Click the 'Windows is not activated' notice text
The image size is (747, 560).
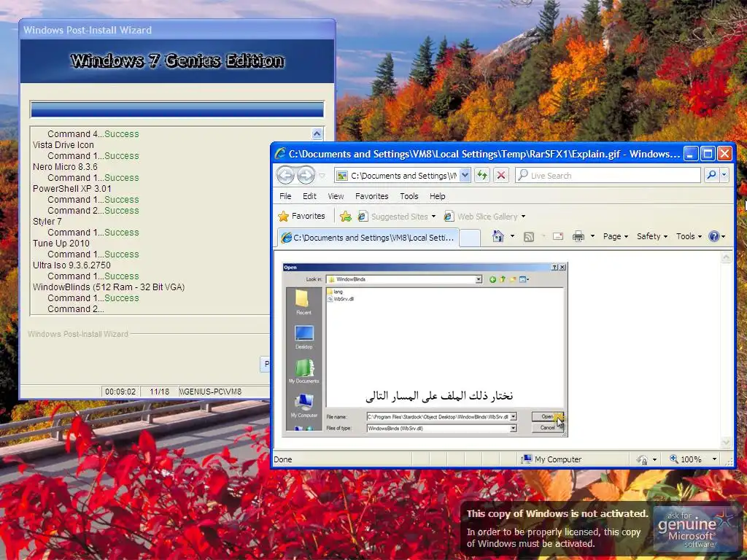point(557,514)
